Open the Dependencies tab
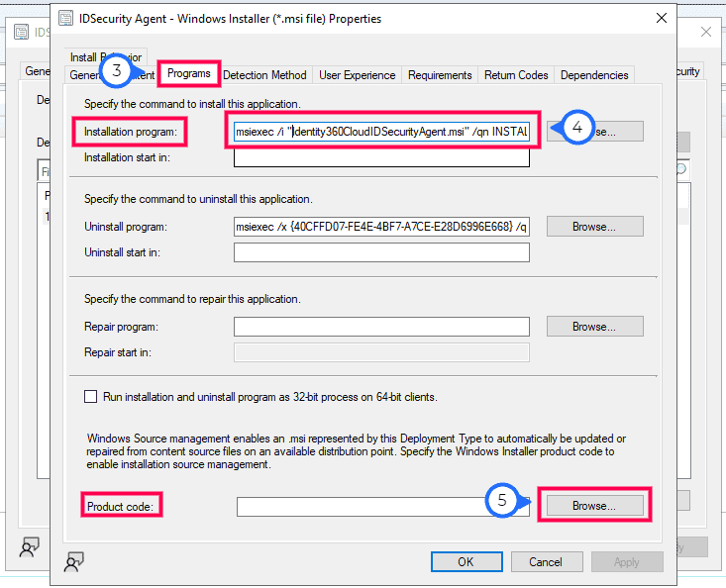This screenshot has width=726, height=588. pyautogui.click(x=593, y=75)
